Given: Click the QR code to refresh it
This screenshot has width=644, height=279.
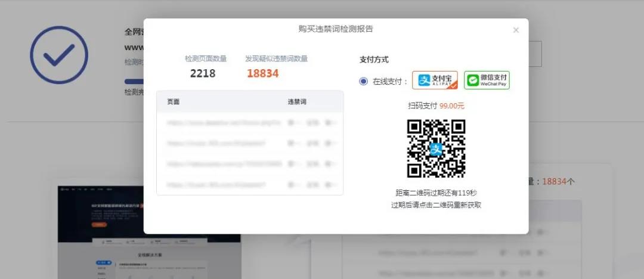Looking at the screenshot, I should point(436,148).
